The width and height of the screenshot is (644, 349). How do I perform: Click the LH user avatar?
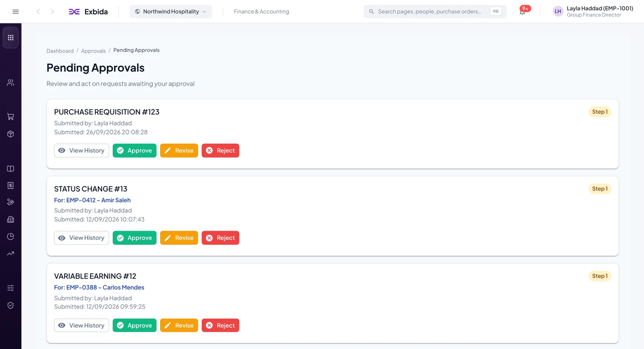558,11
